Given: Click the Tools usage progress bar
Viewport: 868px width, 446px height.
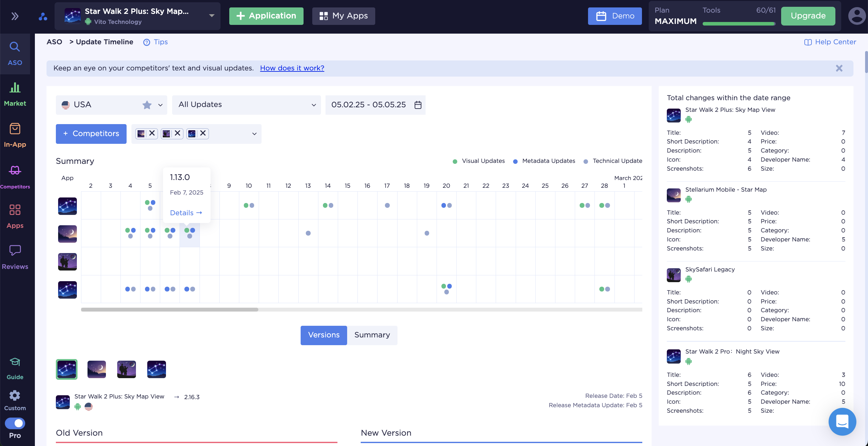Looking at the screenshot, I should tap(739, 24).
